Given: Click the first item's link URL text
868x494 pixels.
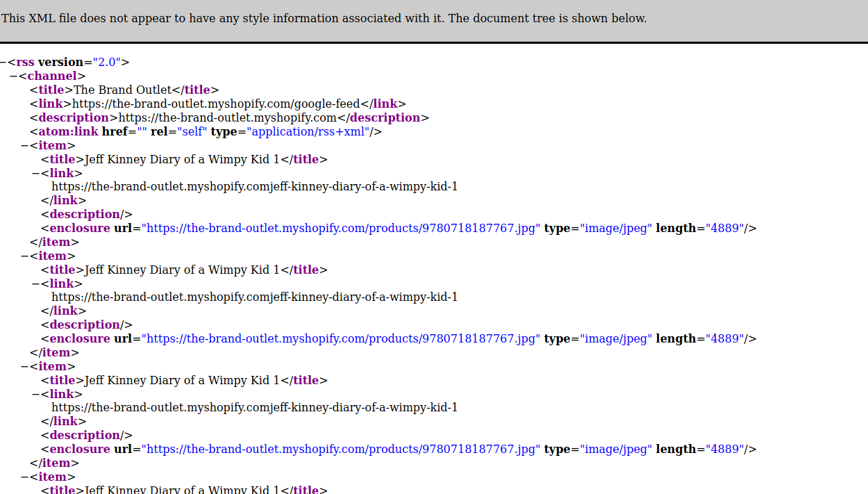Looking at the screenshot, I should (255, 186).
